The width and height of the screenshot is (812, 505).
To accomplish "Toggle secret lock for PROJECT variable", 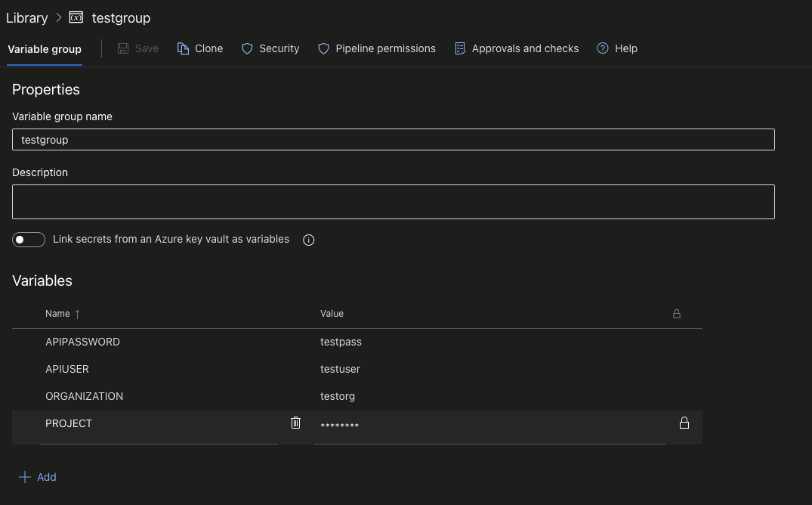I will coord(684,423).
